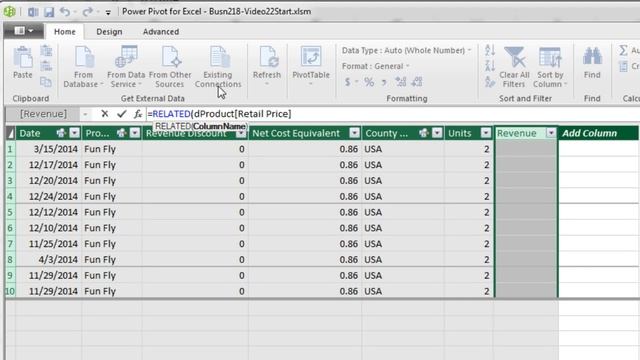This screenshot has height=360, width=640.
Task: Click the 3/15/2014 date cell
Action: (x=49, y=149)
